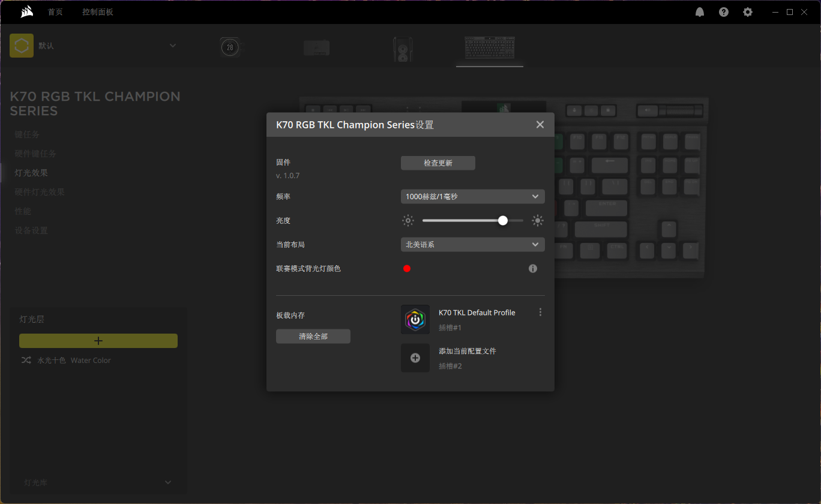Close the K70 settings dialog

(540, 125)
